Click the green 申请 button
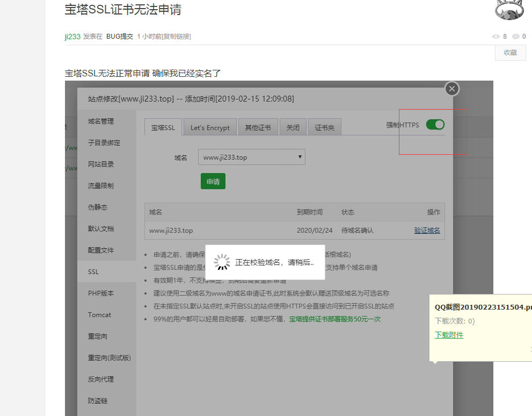 tap(213, 181)
